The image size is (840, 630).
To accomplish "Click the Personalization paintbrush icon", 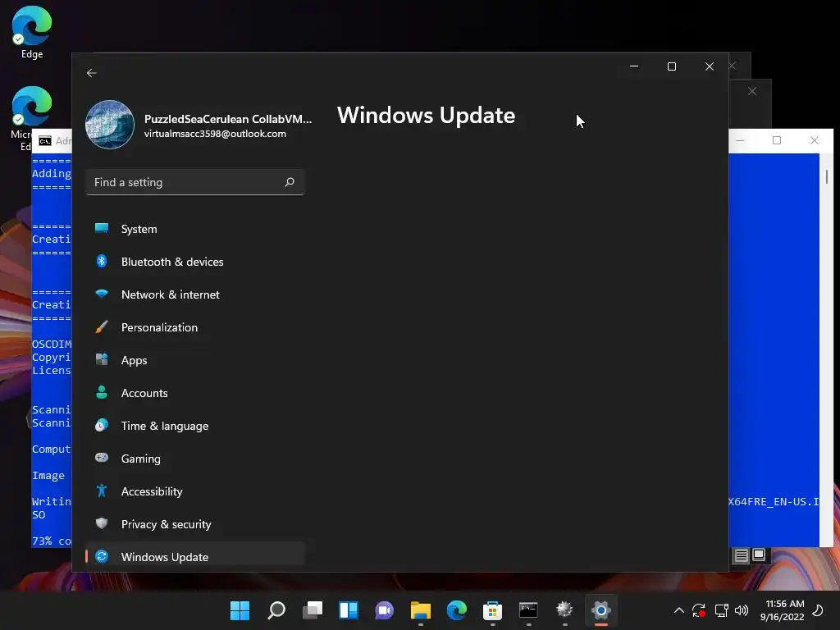I will pyautogui.click(x=102, y=326).
